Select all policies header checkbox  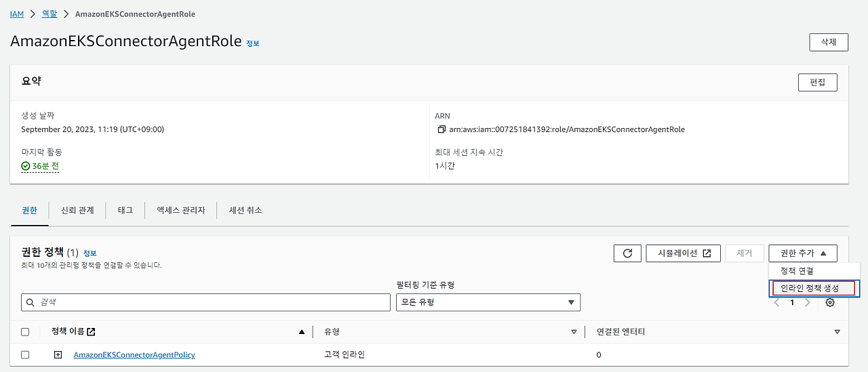click(x=25, y=332)
